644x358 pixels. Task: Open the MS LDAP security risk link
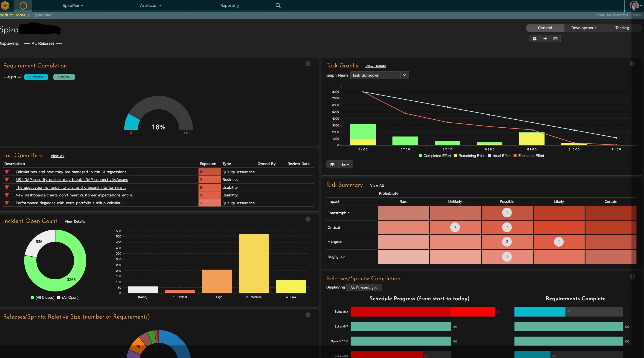[72, 180]
